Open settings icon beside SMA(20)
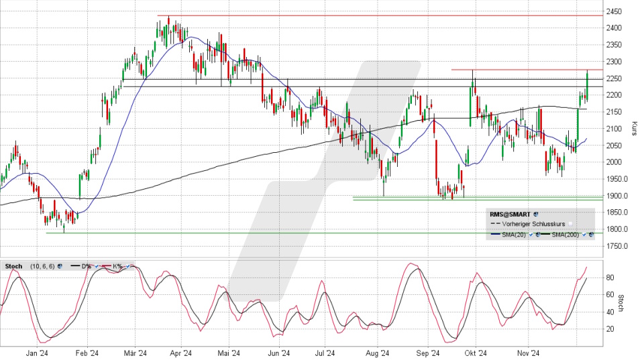Image resolution: width=644 pixels, height=362 pixels. (538, 235)
